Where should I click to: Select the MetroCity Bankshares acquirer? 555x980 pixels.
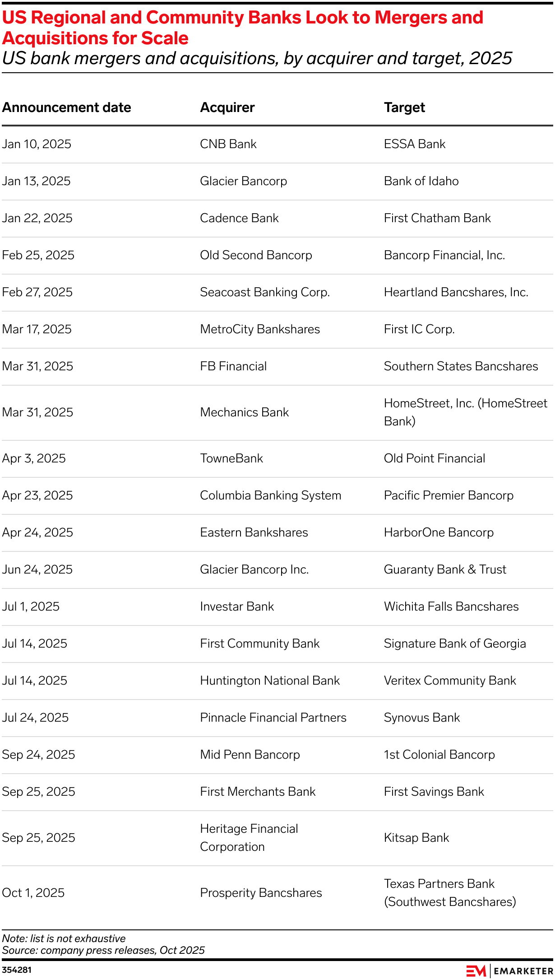[260, 329]
